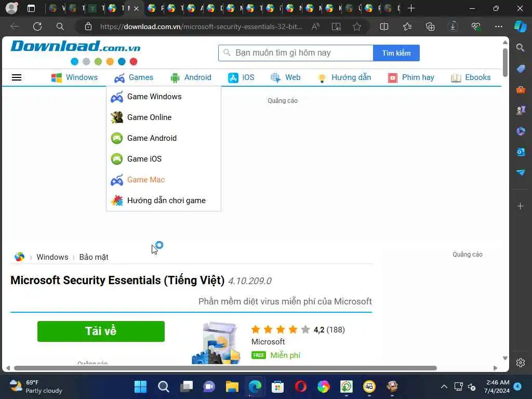Click Windows breadcrumb link
This screenshot has height=399, width=532.
click(x=52, y=257)
